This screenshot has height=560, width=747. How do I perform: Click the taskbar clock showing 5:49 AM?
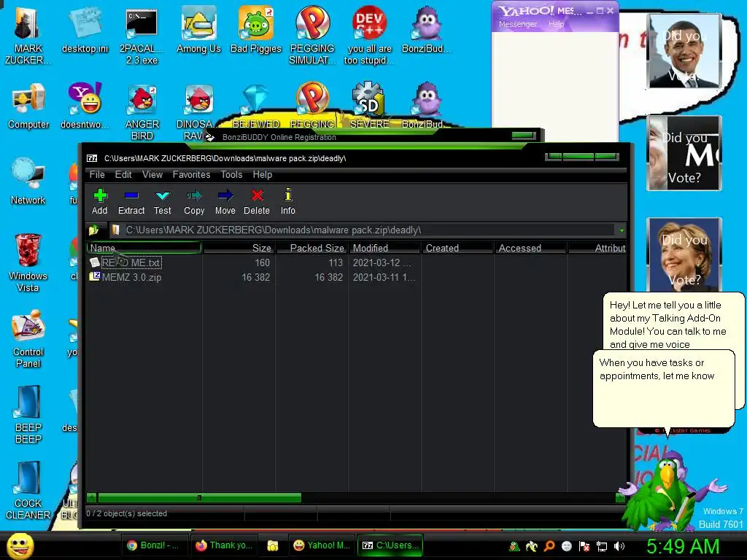pyautogui.click(x=683, y=546)
